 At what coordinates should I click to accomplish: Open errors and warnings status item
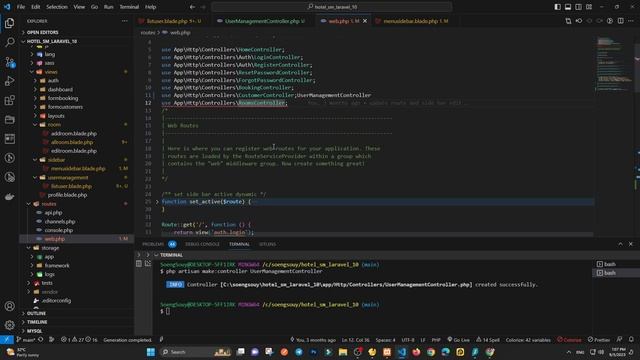[x=79, y=340]
